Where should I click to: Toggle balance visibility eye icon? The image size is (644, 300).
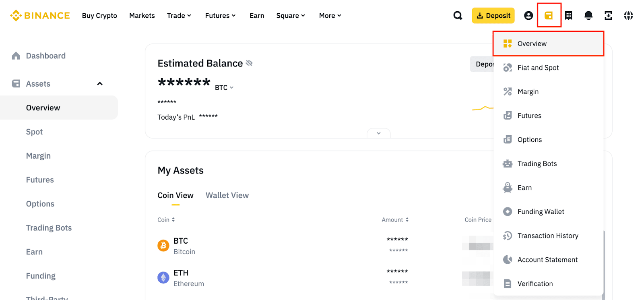point(249,63)
